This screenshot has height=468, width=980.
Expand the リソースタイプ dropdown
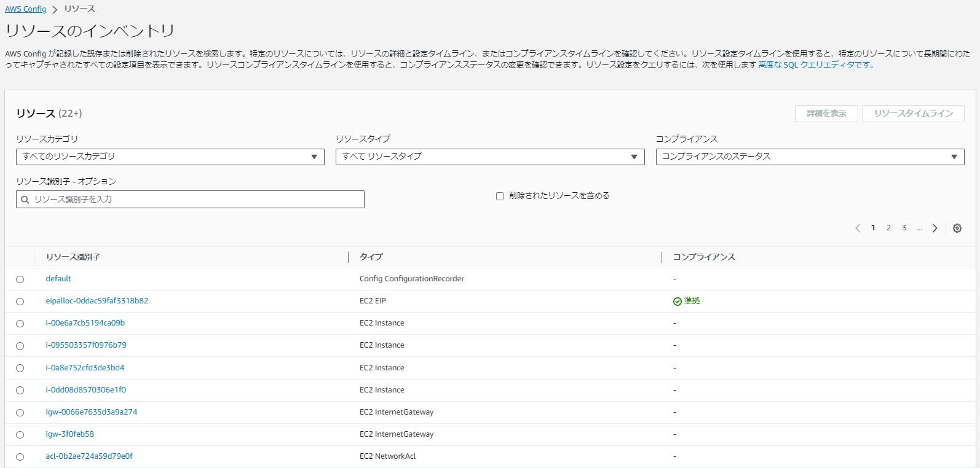pyautogui.click(x=490, y=157)
